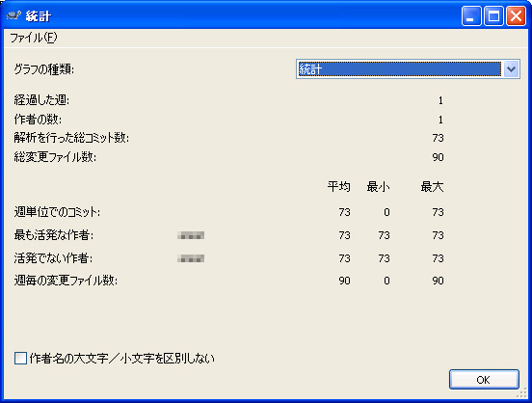The width and height of the screenshot is (532, 403).
Task: Click the 最大 column header
Action: pos(432,186)
